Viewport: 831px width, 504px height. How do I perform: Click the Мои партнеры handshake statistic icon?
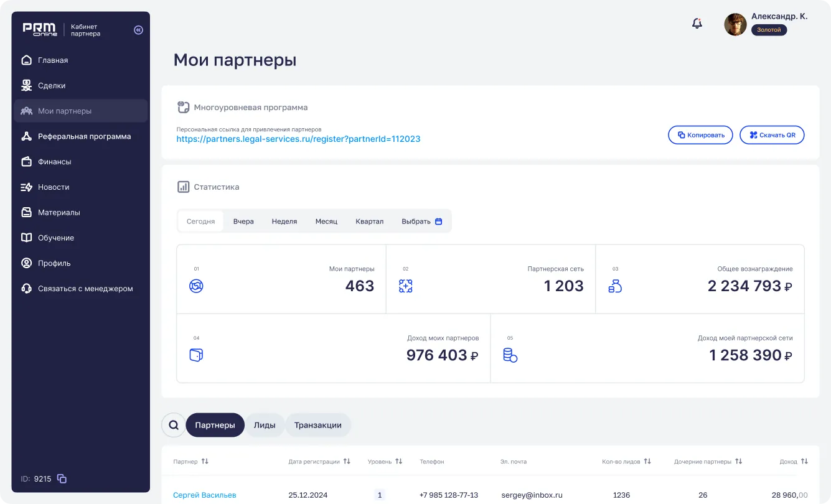(x=196, y=286)
